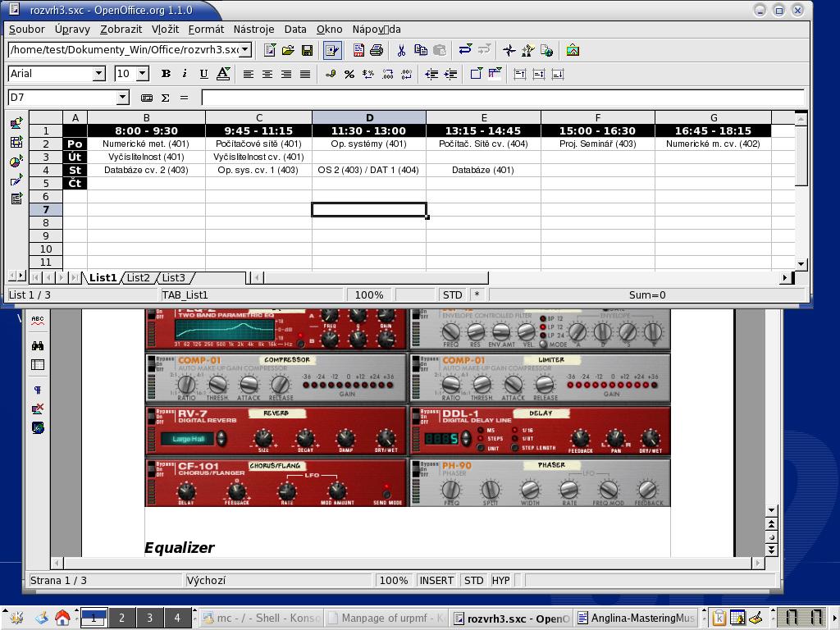The width and height of the screenshot is (840, 630).
Task: Select cell Proj. Seminář (403)
Action: pos(598,144)
